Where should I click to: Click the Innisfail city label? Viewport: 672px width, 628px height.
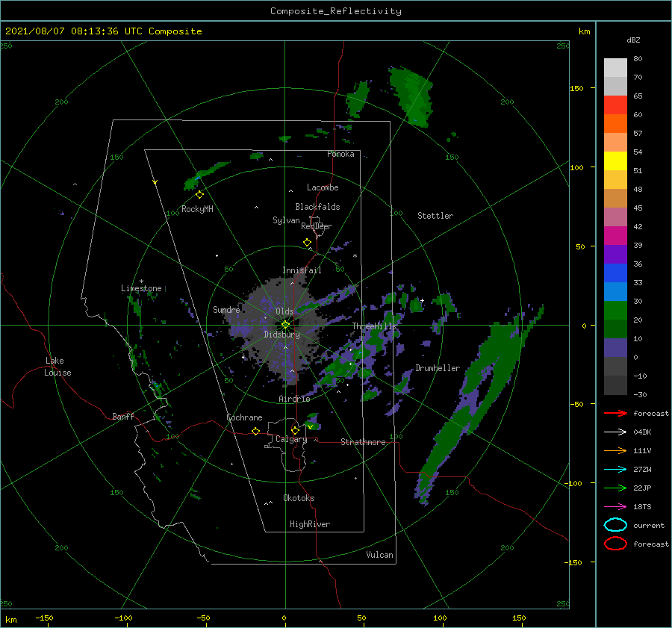pos(302,270)
